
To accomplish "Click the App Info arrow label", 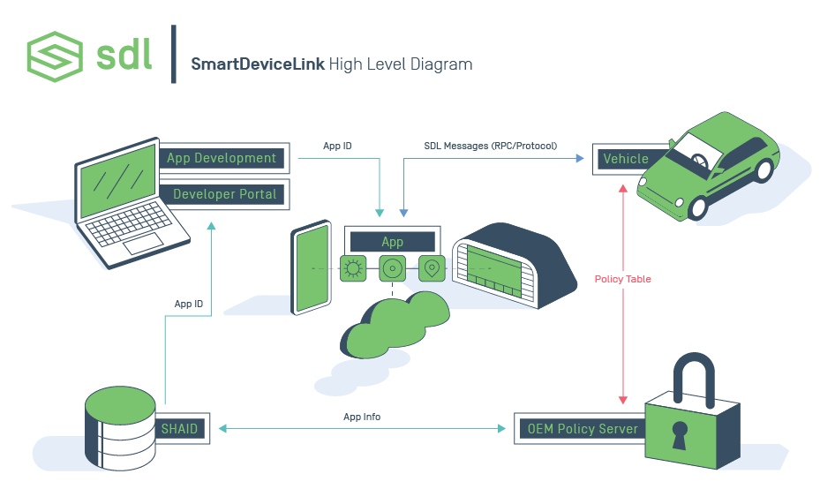I will tap(362, 417).
